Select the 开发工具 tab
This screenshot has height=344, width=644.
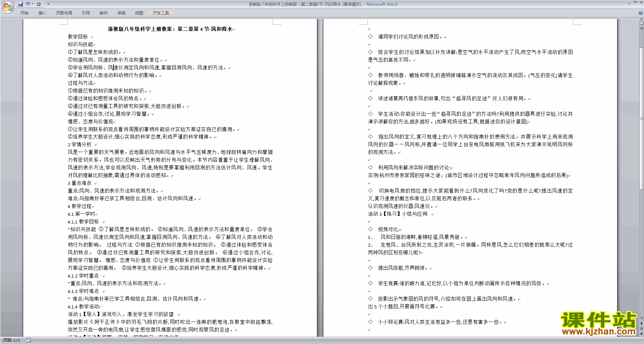coord(161,13)
